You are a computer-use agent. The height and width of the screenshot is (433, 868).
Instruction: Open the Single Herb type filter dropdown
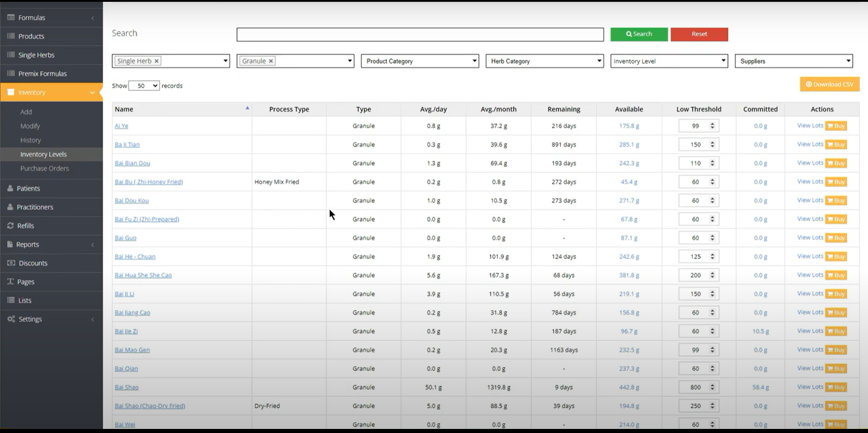point(170,61)
